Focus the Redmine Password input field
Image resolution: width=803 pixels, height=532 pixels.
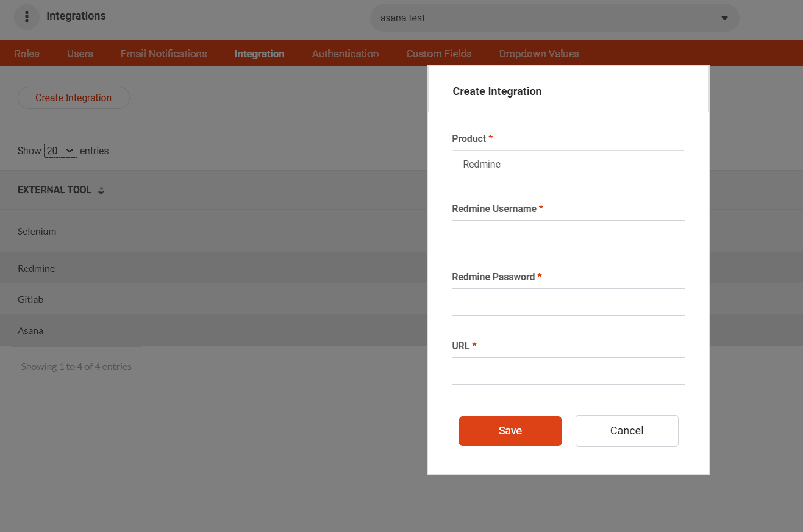coord(568,302)
